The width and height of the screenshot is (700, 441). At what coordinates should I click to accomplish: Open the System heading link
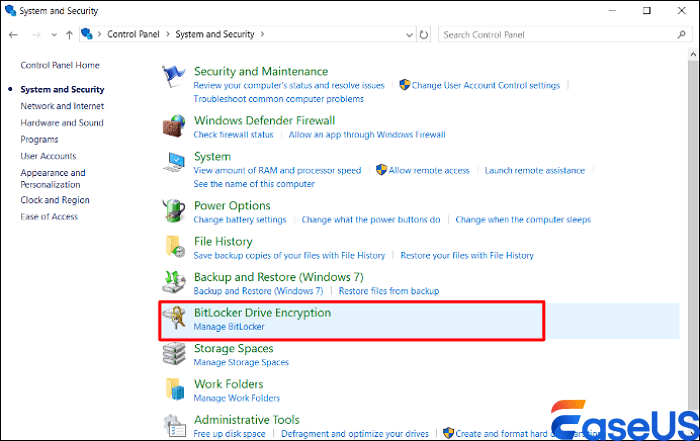(x=212, y=157)
